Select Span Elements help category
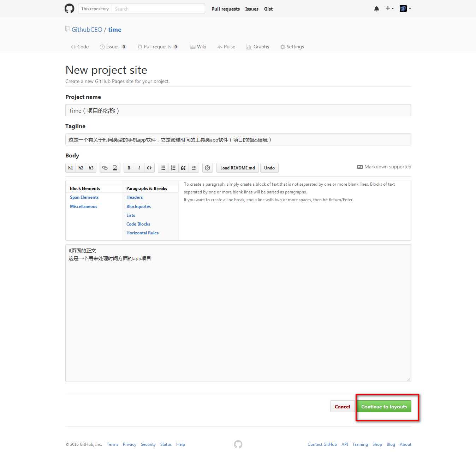This screenshot has height=461, width=476. click(x=84, y=197)
